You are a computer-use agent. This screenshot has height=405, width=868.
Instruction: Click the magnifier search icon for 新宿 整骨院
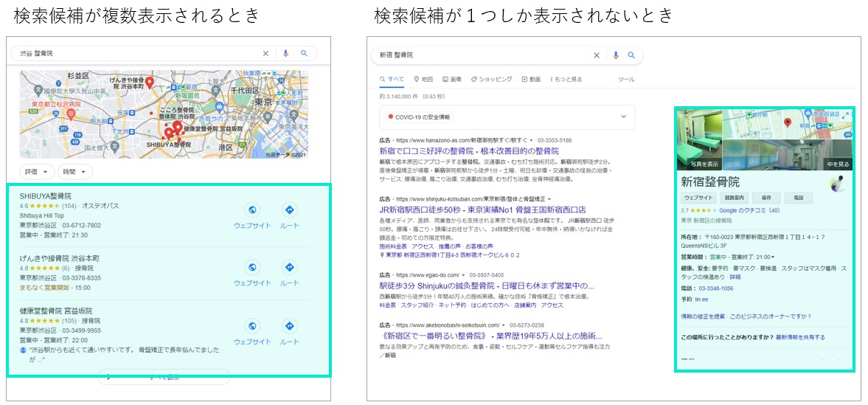631,55
